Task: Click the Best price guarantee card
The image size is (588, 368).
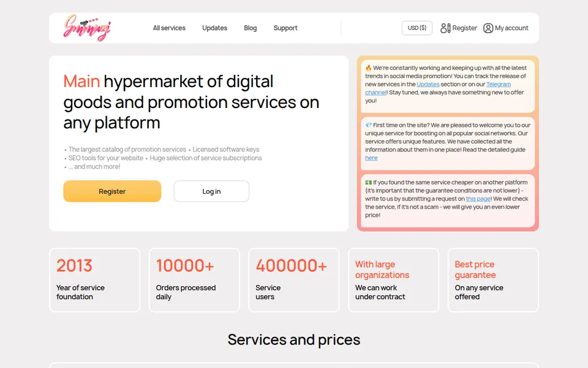Action: coord(493,280)
